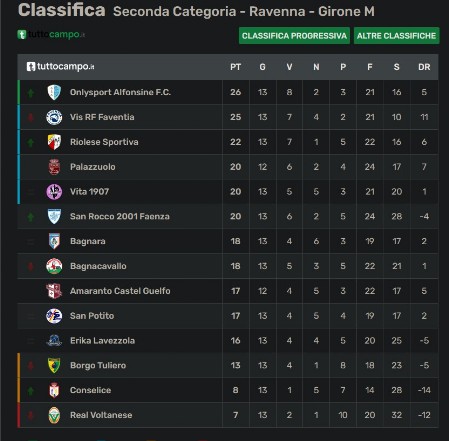Open the Bagnara team link
Screen dimensions: 449x441
[x=88, y=241]
